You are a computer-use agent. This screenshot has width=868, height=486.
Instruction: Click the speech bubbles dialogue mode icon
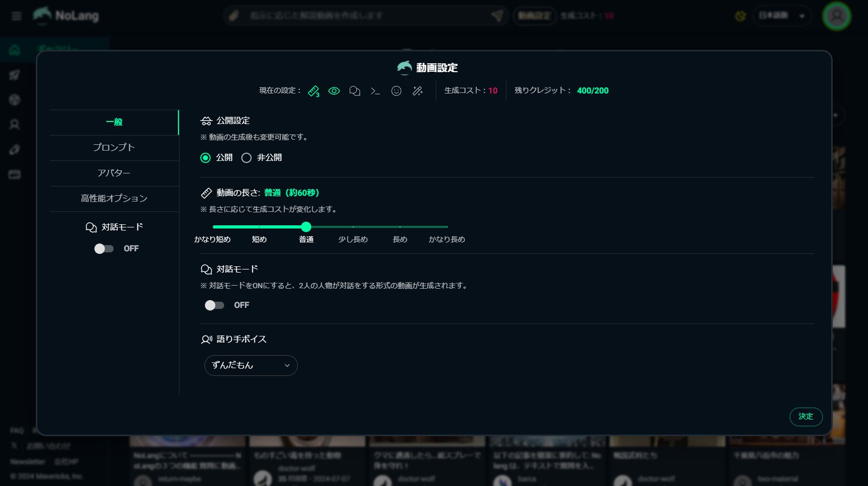pos(355,91)
